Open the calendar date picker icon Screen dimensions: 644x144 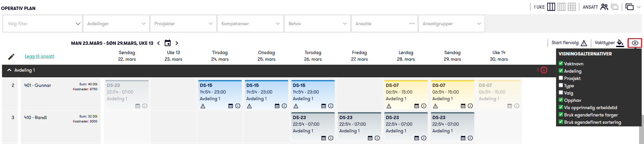pos(168,43)
